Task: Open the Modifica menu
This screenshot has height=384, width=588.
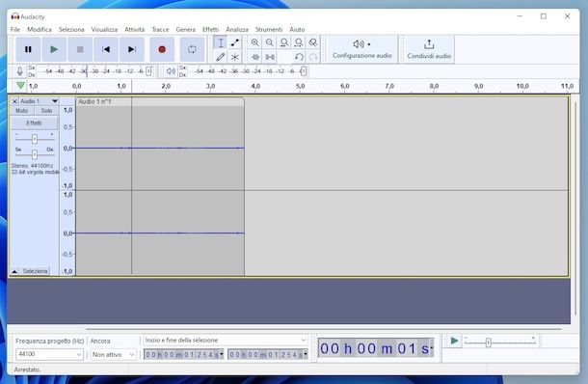Action: pos(40,29)
